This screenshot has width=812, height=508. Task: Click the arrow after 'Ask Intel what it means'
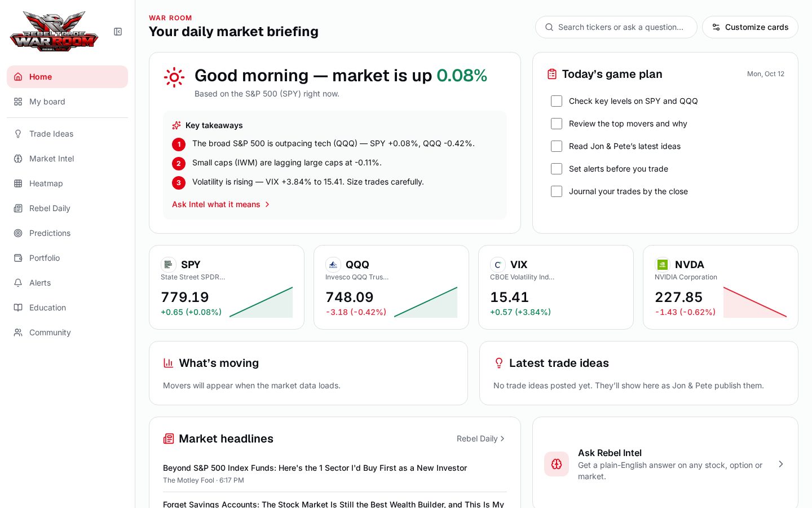(267, 204)
